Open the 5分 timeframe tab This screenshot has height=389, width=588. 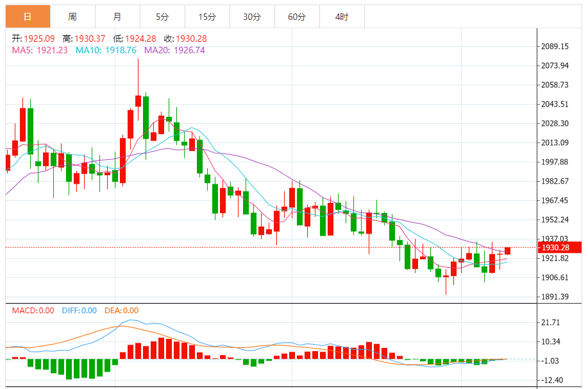coord(162,17)
